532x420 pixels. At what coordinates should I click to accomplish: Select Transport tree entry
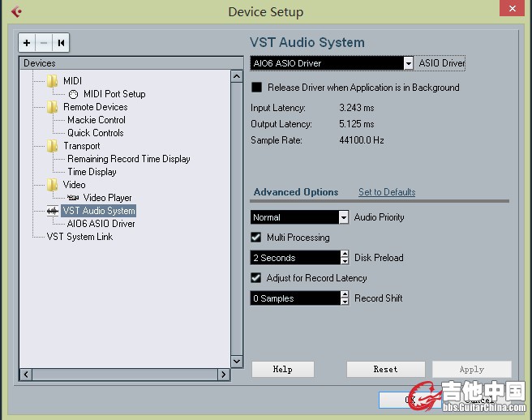point(82,146)
